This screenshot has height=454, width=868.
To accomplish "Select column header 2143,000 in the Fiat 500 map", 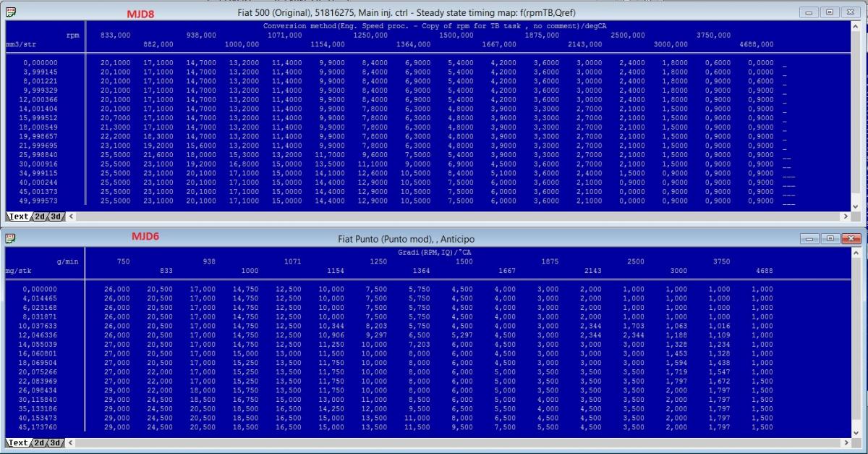I will [x=584, y=44].
